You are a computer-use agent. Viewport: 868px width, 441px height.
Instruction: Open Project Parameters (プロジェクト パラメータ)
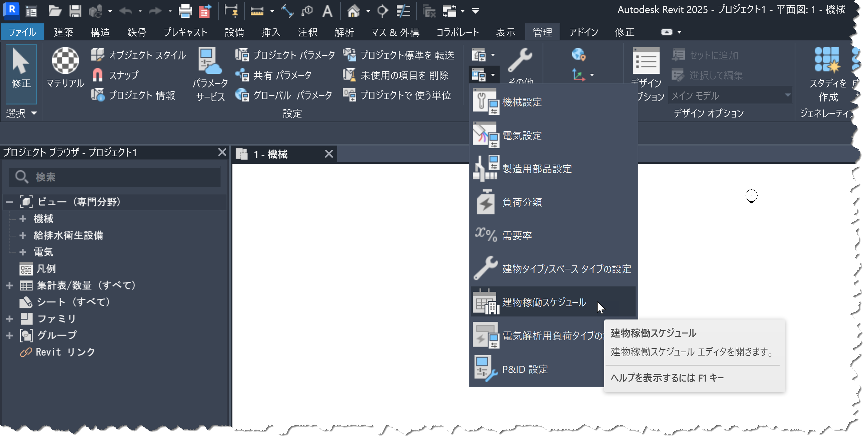pyautogui.click(x=285, y=55)
